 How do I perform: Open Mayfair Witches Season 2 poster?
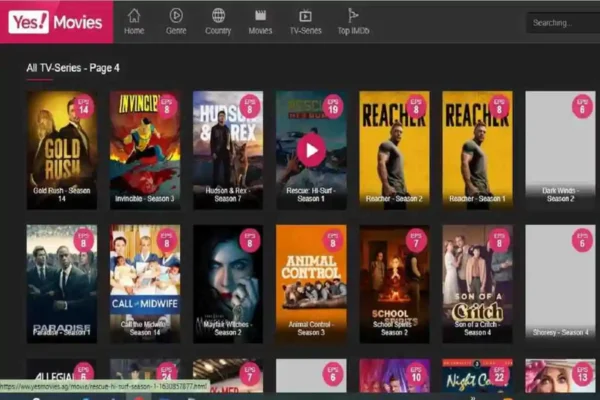pyautogui.click(x=228, y=284)
